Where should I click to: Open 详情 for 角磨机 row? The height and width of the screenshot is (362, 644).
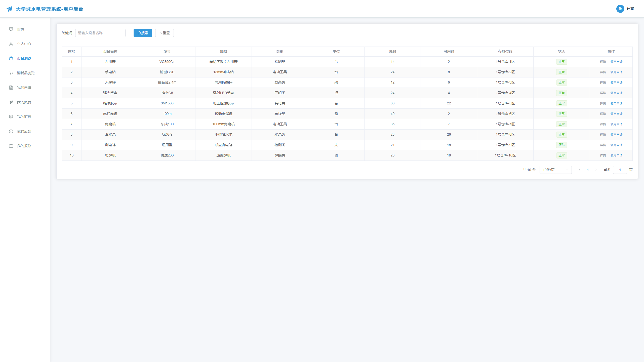click(x=603, y=124)
